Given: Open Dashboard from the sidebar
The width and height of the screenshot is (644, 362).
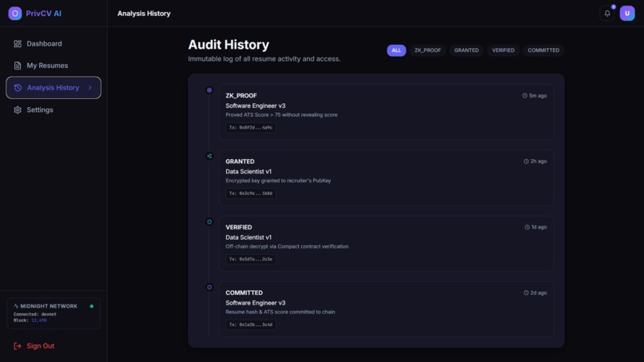Looking at the screenshot, I should (54, 44).
